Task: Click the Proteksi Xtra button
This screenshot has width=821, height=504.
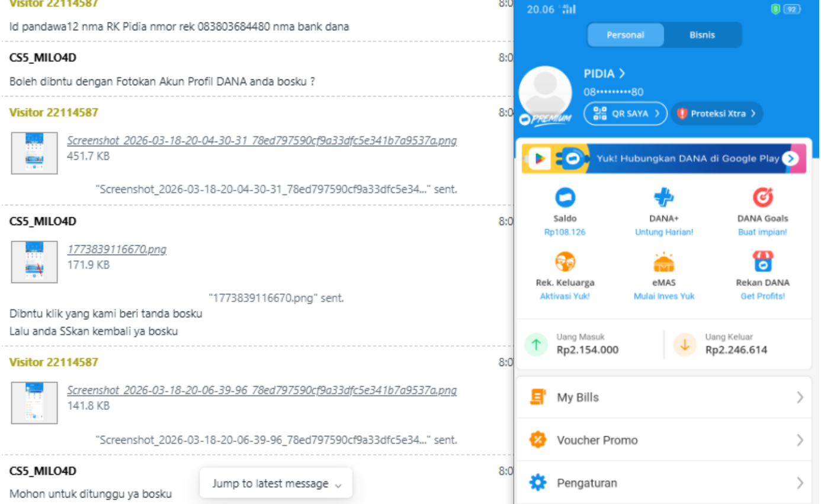Action: pos(717,113)
